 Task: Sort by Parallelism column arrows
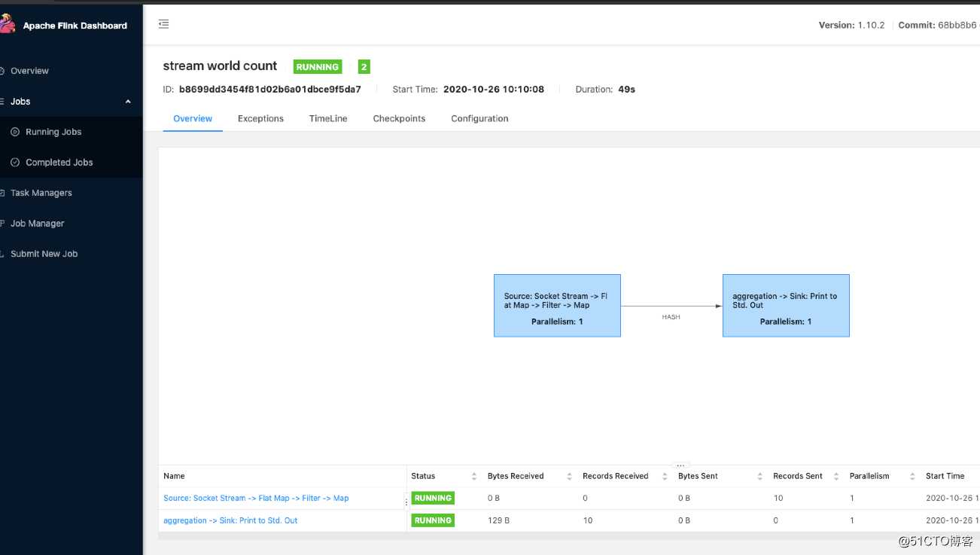[912, 476]
